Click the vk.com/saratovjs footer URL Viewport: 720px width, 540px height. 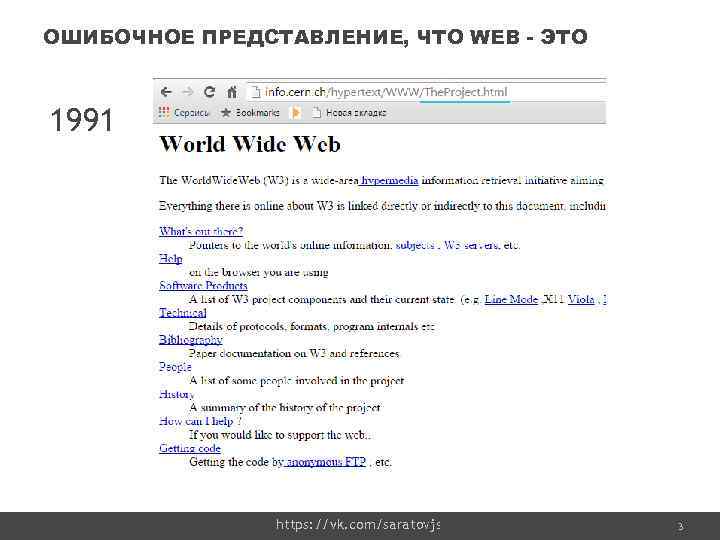[358, 524]
